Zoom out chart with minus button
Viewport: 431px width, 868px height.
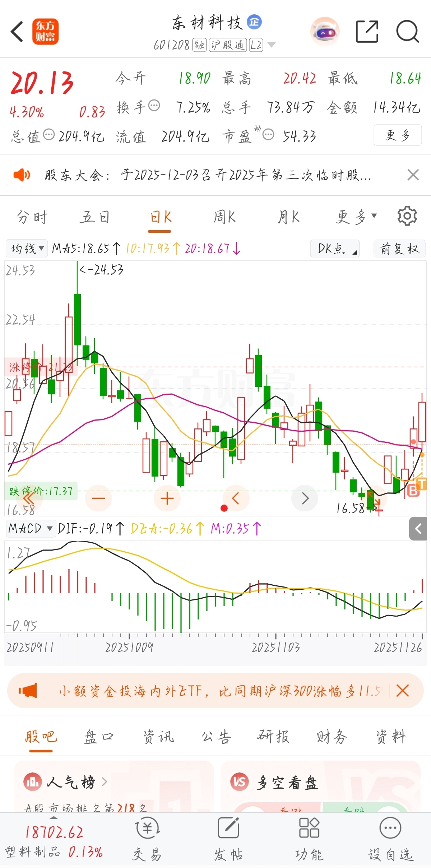point(98,498)
